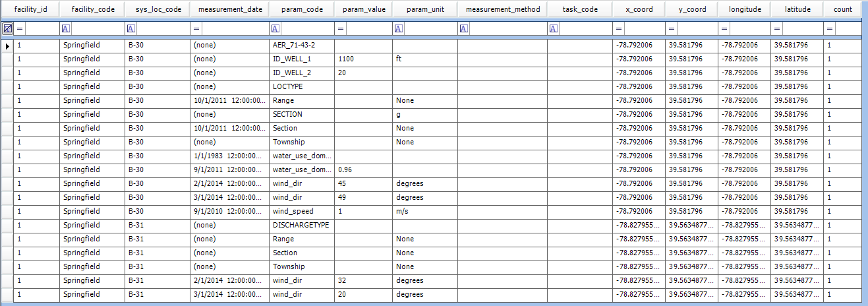Image resolution: width=868 pixels, height=306 pixels.
Task: Click the sys_loc_code filter text box
Action: 163,29
